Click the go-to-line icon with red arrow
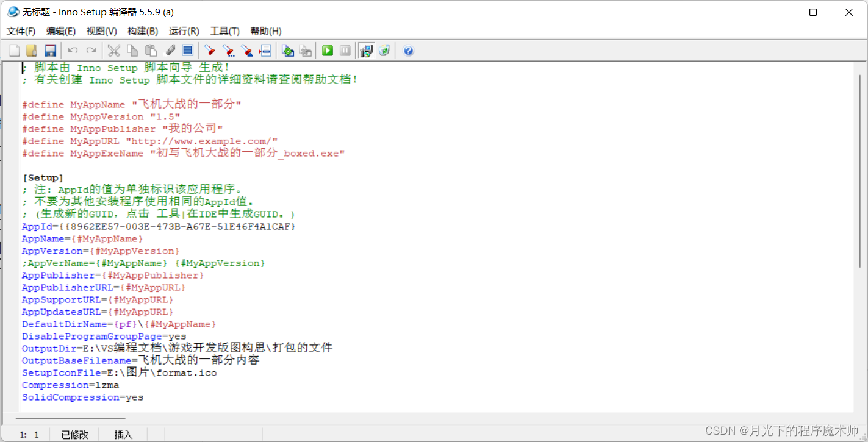This screenshot has width=868, height=442. pos(265,51)
